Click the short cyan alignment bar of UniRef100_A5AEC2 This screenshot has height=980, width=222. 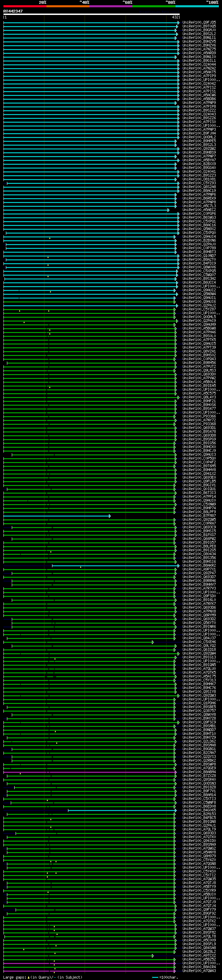[x=86, y=210]
